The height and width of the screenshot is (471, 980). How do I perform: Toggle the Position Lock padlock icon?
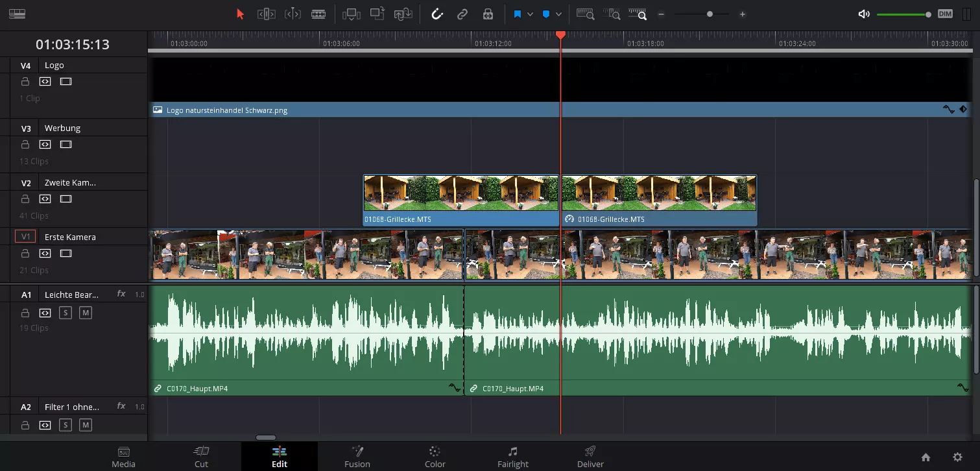click(x=488, y=14)
